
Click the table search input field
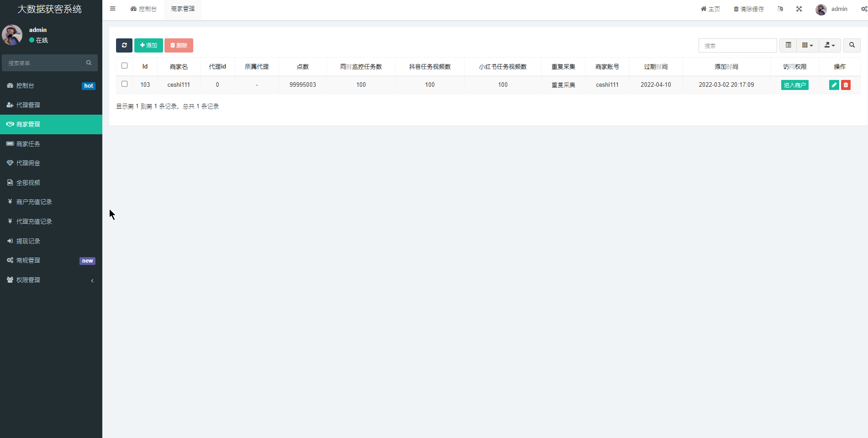(737, 46)
